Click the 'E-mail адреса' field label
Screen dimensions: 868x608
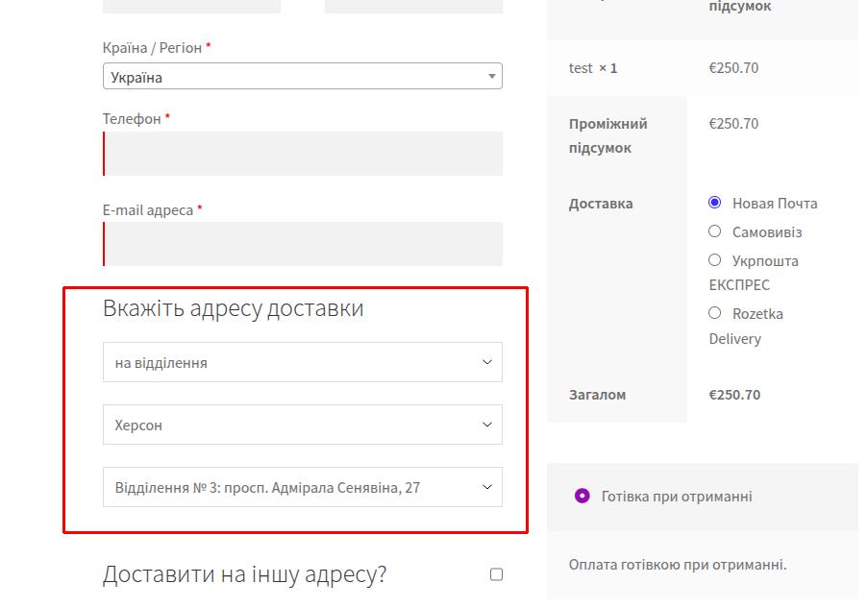148,209
